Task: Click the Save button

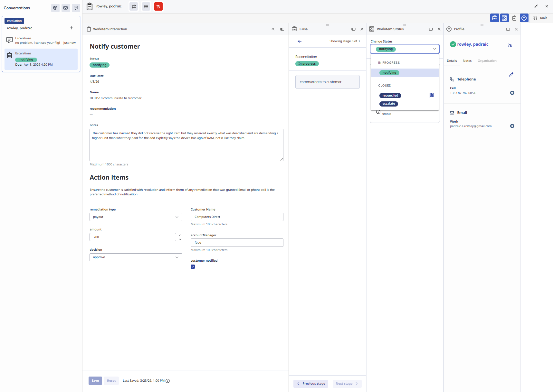Action: point(95,381)
